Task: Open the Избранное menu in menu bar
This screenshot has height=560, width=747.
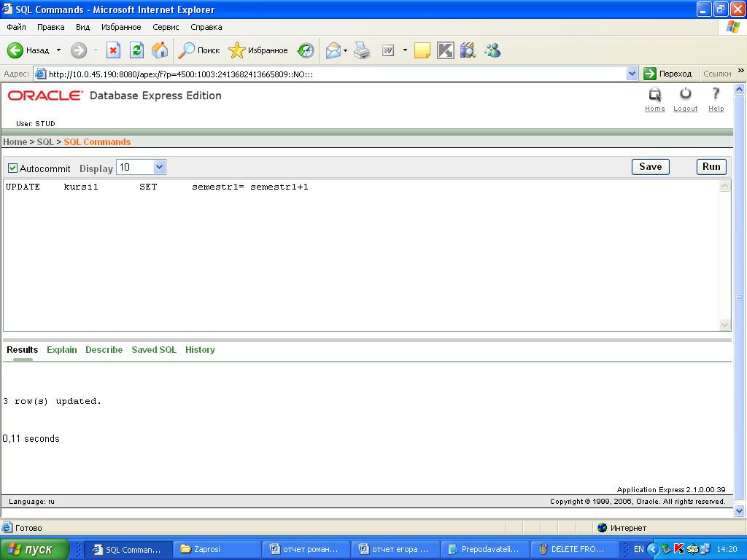Action: (121, 27)
